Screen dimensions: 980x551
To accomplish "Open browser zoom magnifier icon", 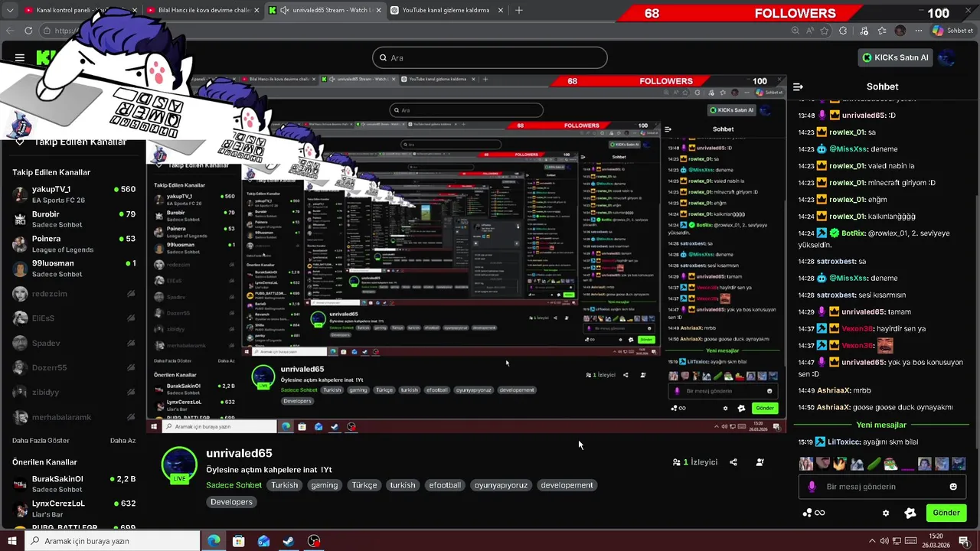I will 795,31.
